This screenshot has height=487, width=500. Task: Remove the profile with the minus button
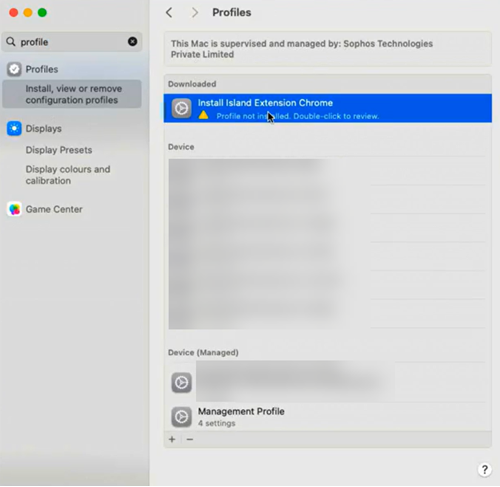(x=190, y=439)
